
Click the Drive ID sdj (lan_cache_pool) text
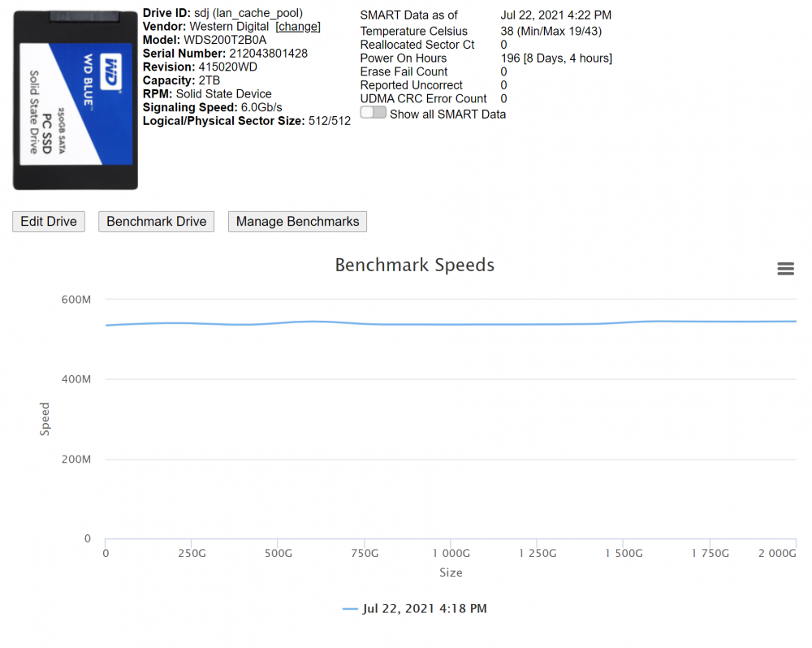click(222, 13)
